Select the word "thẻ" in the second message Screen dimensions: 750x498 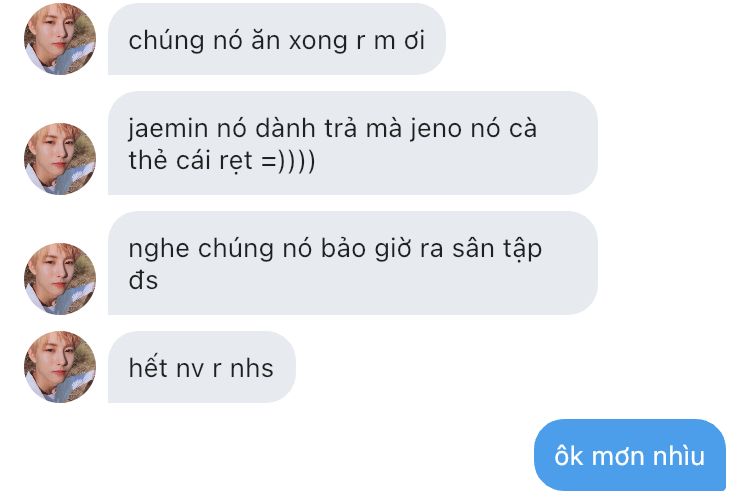pyautogui.click(x=148, y=160)
